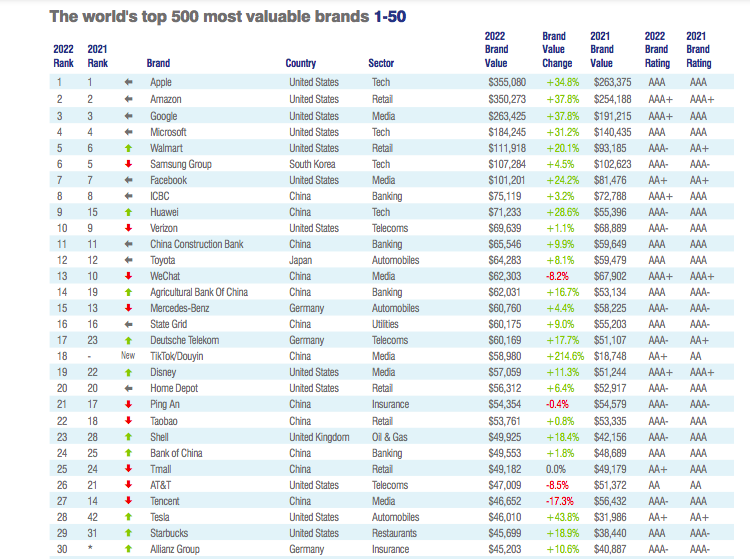This screenshot has width=750, height=559.
Task: Click the 2022 Brand Rating column header
Action: (x=657, y=50)
